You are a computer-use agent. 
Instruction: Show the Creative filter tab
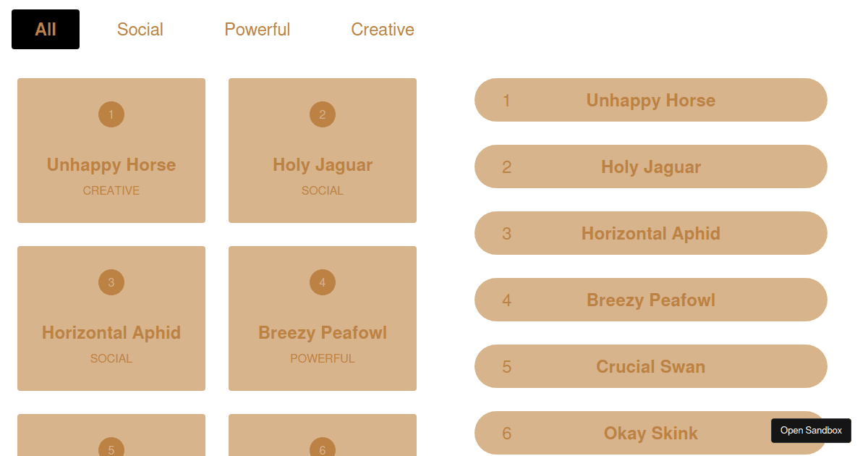(x=383, y=30)
